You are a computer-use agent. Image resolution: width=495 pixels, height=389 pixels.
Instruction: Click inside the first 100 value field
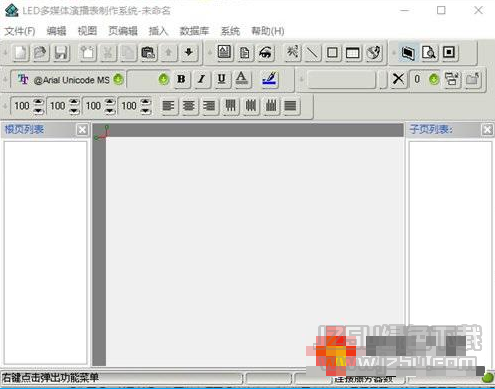click(22, 106)
